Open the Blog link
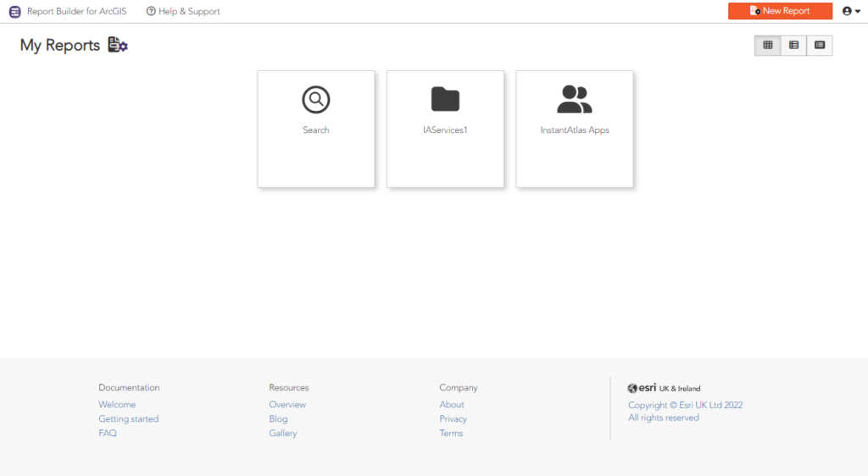Screen dimensions: 868x476 pyautogui.click(x=278, y=419)
